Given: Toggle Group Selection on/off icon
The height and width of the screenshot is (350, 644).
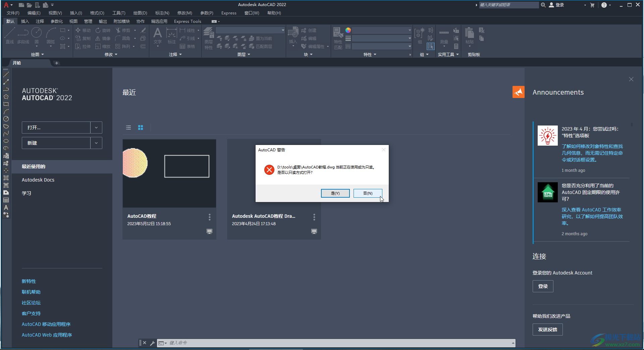Looking at the screenshot, I should (431, 46).
